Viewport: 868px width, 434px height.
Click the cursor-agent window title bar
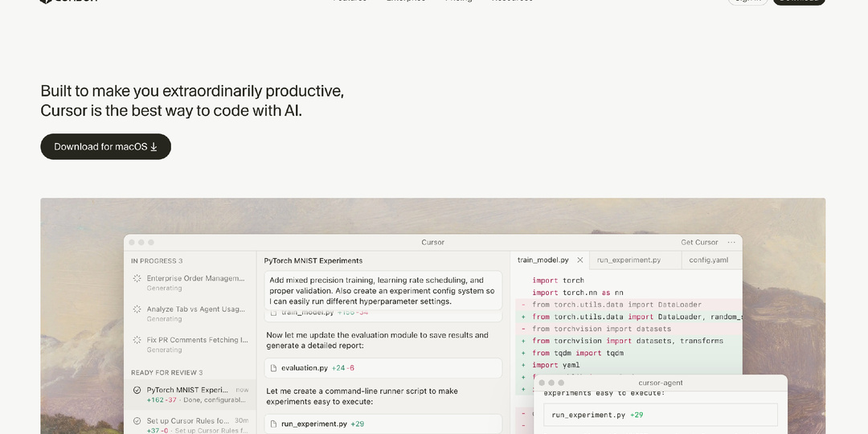661,383
